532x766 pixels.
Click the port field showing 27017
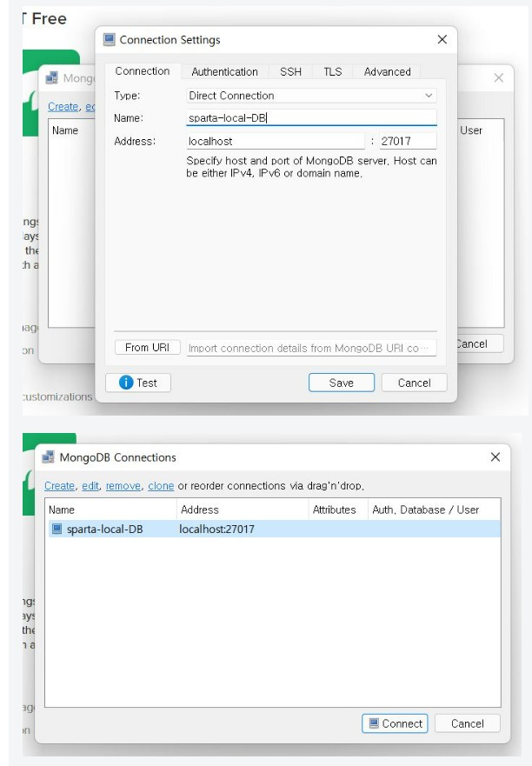coord(408,141)
